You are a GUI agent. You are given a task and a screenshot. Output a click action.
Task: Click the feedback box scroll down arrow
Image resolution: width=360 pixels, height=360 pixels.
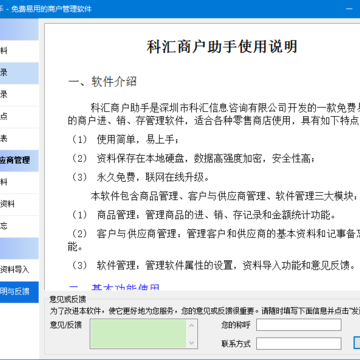pyautogui.click(x=192, y=343)
